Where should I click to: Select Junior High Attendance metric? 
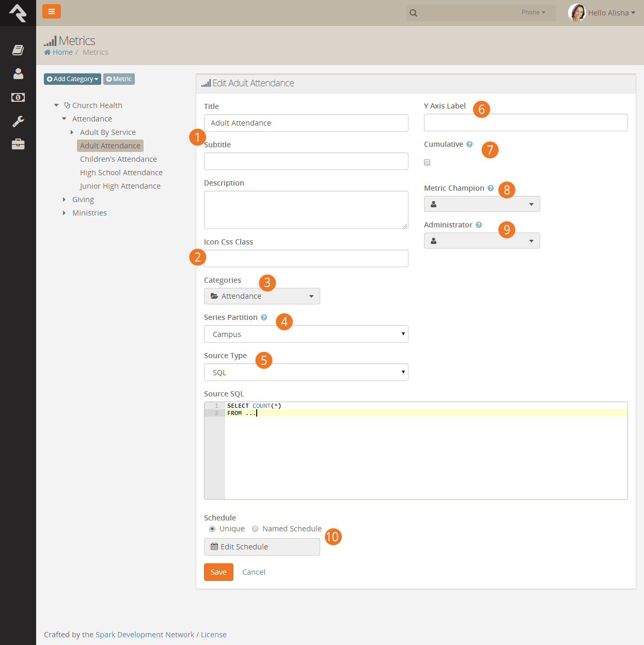120,186
